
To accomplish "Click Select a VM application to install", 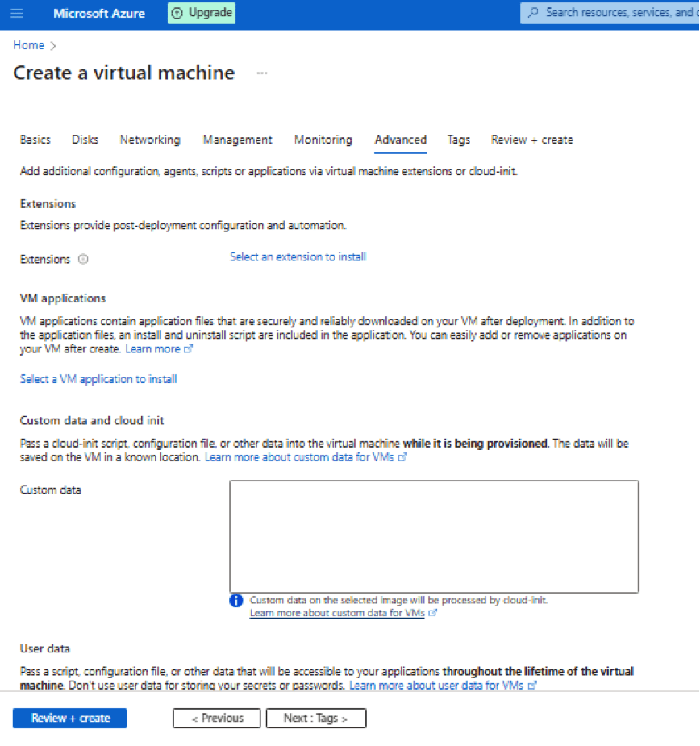I will click(x=98, y=379).
